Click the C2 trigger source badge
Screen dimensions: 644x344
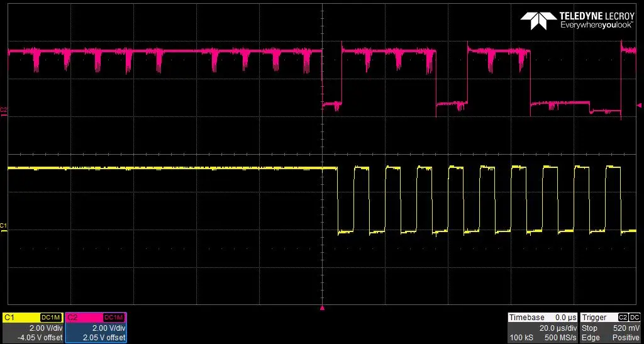coord(623,318)
